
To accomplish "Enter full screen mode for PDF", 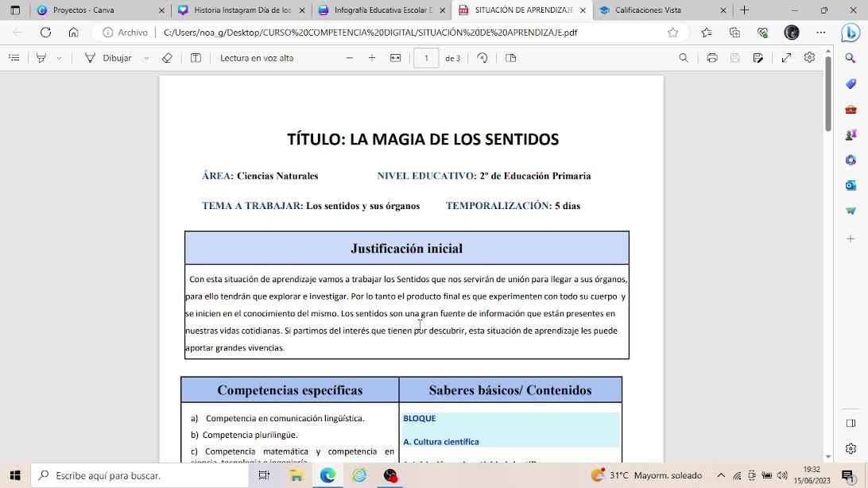I will point(786,58).
